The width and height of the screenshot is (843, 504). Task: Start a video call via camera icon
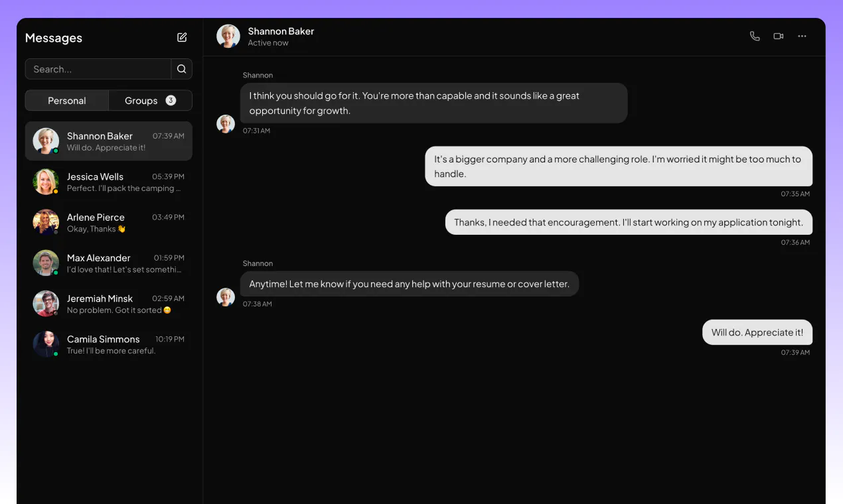[x=779, y=36]
